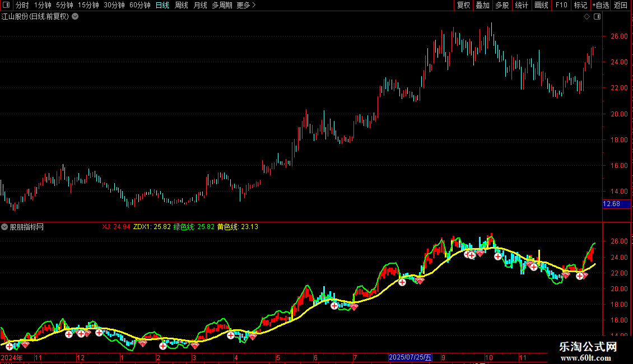This screenshot has height=364, width=633.
Task: Open the 画线 drawing tool
Action: (x=541, y=5)
